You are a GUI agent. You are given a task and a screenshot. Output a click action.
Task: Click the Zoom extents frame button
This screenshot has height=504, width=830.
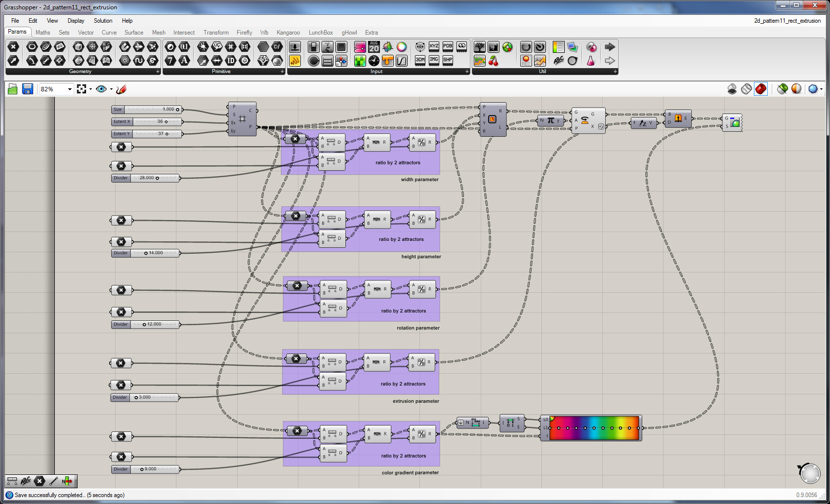click(x=82, y=89)
